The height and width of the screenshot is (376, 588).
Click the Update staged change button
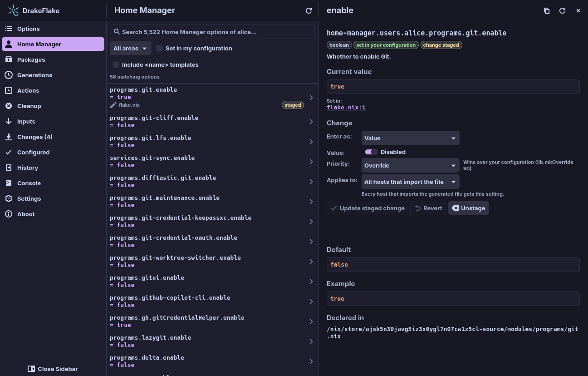pyautogui.click(x=367, y=208)
